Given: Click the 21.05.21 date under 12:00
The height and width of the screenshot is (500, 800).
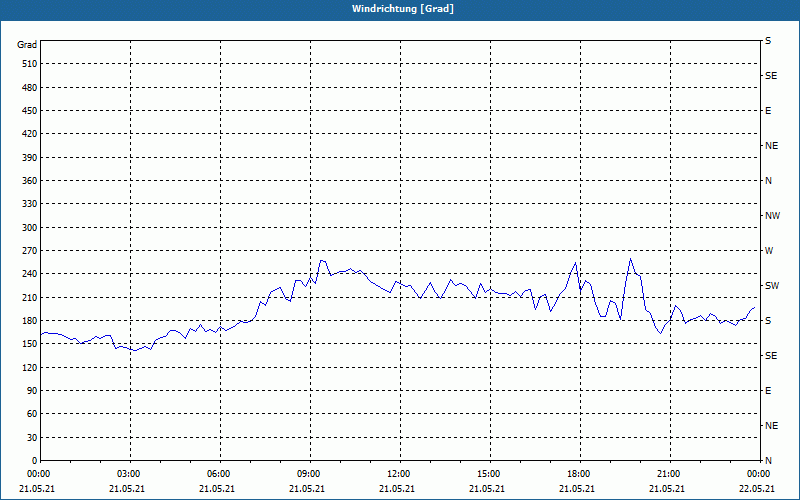Looking at the screenshot, I should 397,488.
